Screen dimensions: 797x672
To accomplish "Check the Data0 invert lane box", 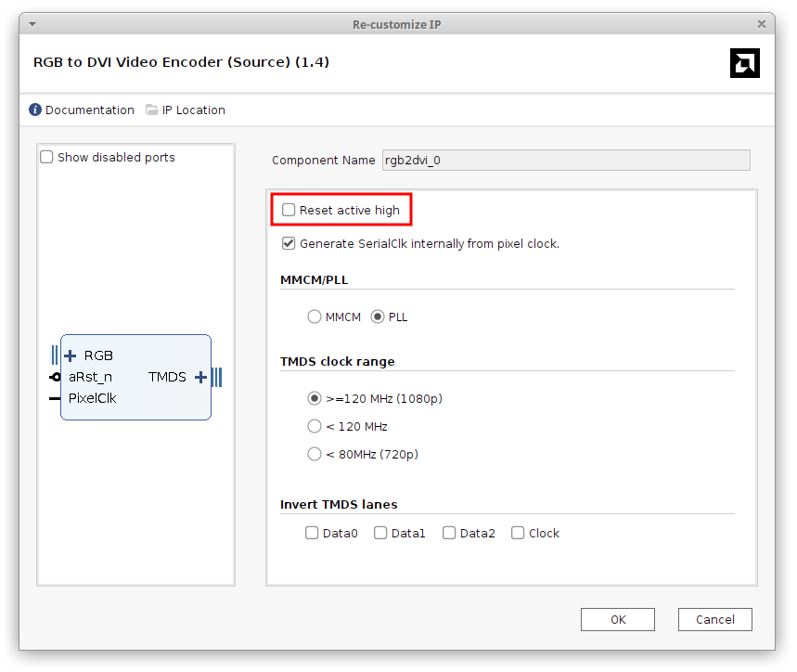I will 312,533.
